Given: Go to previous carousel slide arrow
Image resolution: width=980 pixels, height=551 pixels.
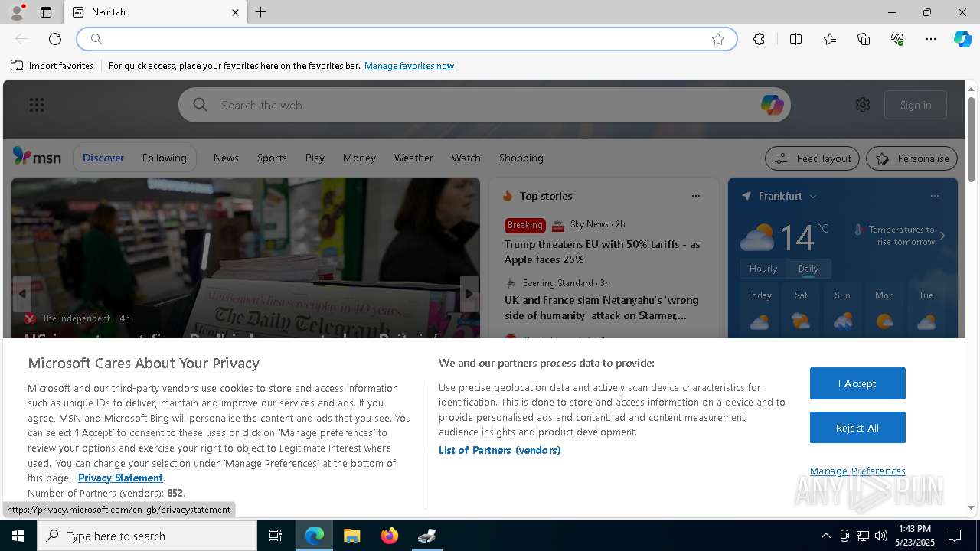Looking at the screenshot, I should tap(21, 294).
